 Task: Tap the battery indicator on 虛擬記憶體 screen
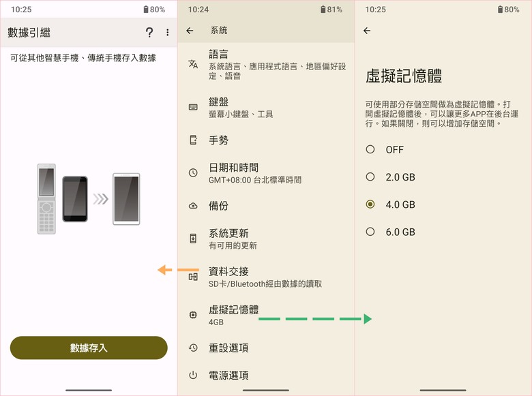click(509, 10)
